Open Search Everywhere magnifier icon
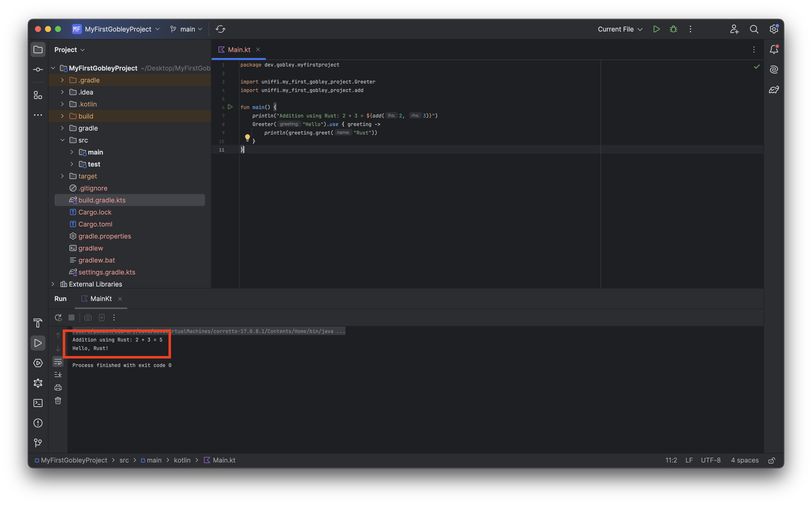The image size is (812, 505). click(x=754, y=29)
